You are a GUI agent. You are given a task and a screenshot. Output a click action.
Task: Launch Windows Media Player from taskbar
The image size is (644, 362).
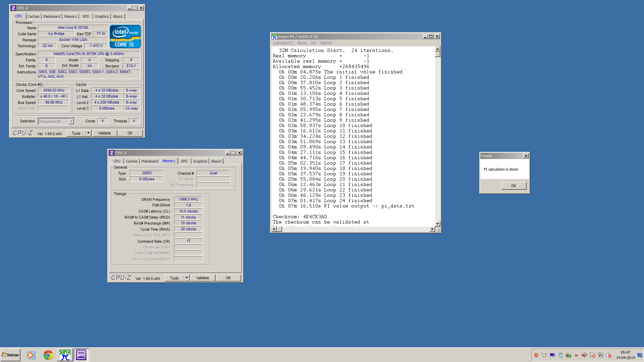(31, 355)
